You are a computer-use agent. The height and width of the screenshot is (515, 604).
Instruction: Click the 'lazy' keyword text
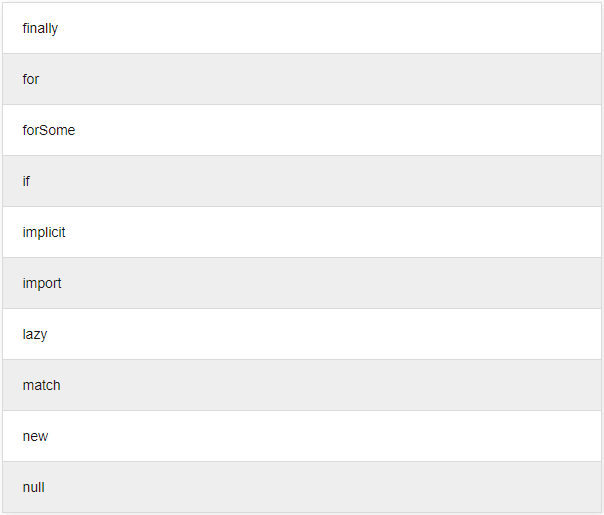coord(34,334)
